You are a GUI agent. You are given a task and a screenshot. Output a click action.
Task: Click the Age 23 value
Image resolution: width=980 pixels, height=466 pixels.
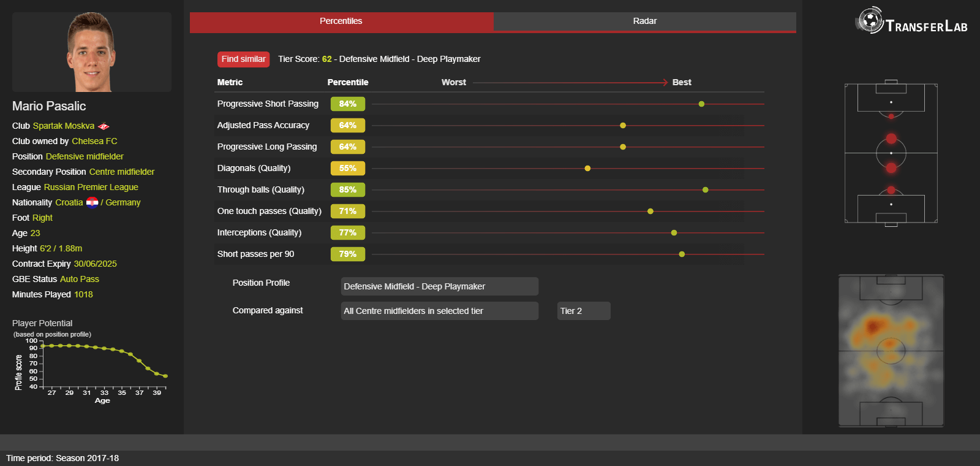click(x=35, y=233)
